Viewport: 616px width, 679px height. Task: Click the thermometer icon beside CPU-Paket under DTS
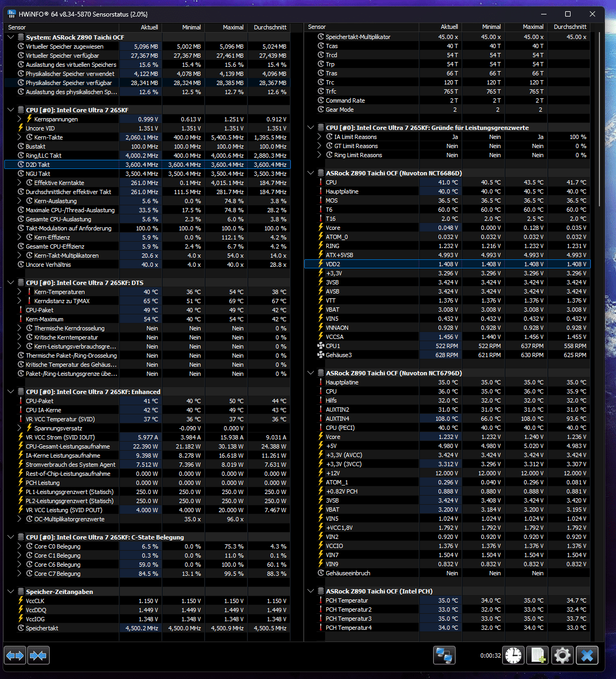[21, 310]
